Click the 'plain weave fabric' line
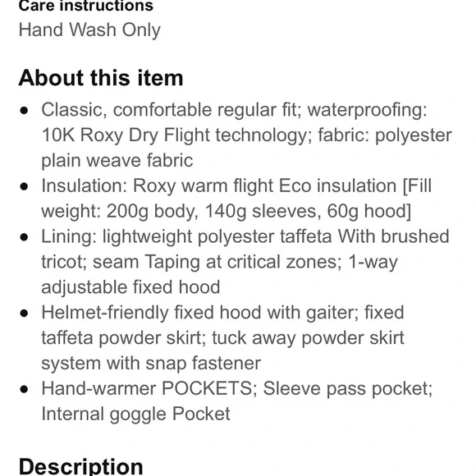Screen dimensions: 476x476 [x=117, y=160]
